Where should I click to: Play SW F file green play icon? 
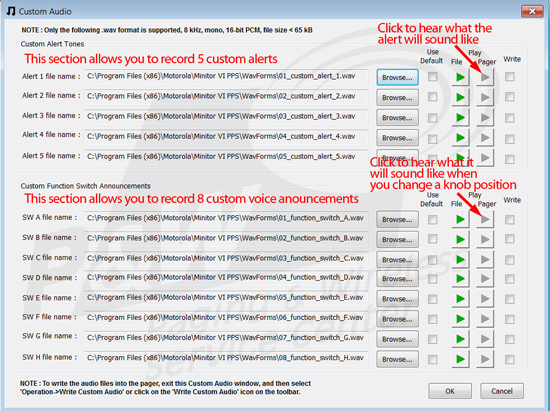tap(460, 319)
